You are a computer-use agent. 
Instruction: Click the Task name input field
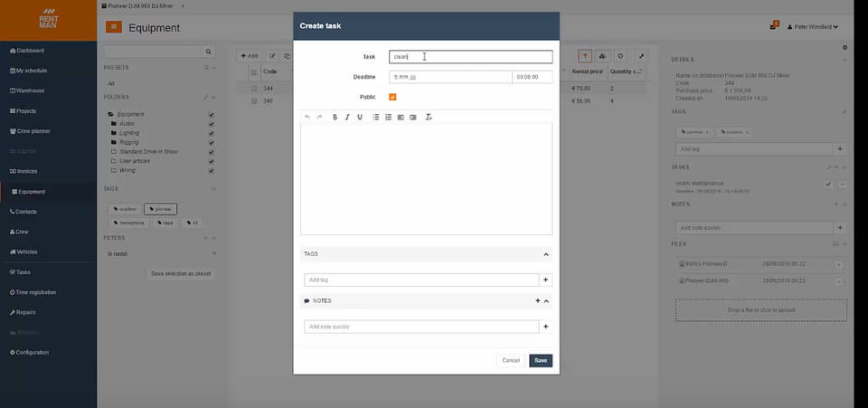[x=470, y=56]
